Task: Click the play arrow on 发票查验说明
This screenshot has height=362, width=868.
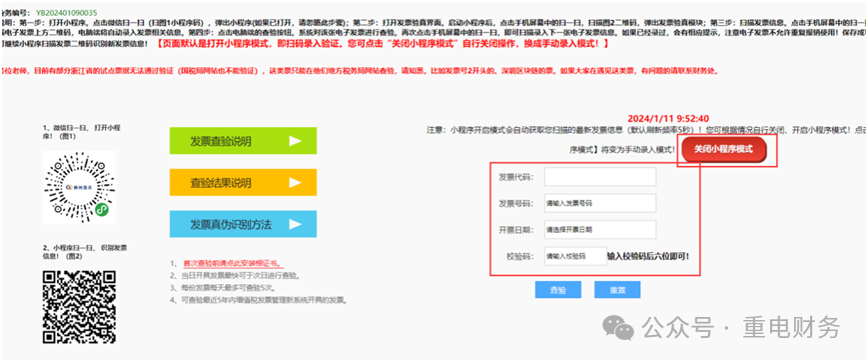Action: coord(295,141)
